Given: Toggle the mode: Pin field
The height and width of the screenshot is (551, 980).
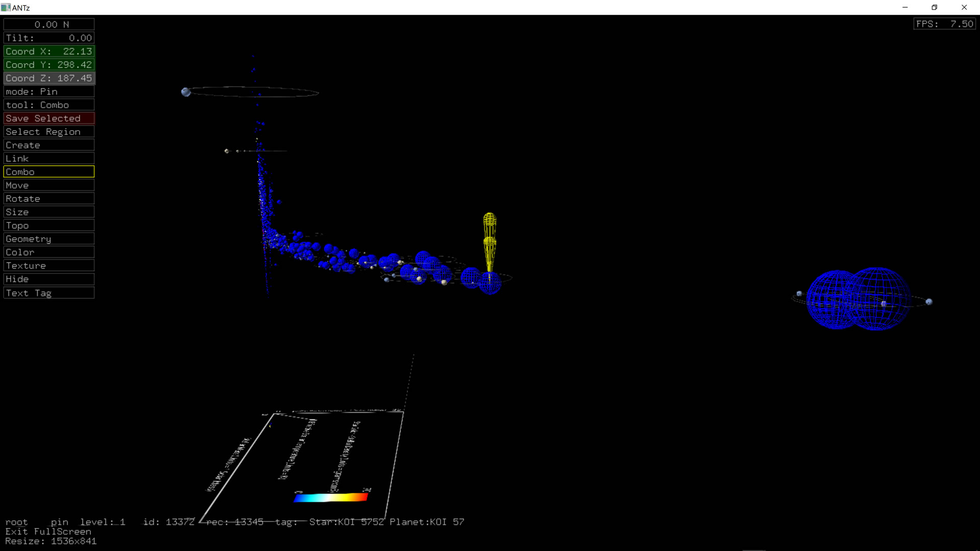Looking at the screenshot, I should click(x=49, y=92).
